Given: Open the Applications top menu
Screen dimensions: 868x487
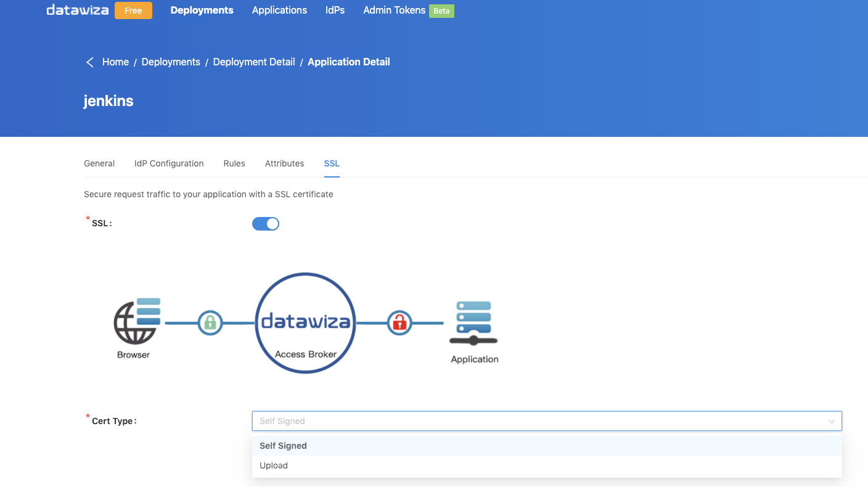Looking at the screenshot, I should pyautogui.click(x=279, y=10).
